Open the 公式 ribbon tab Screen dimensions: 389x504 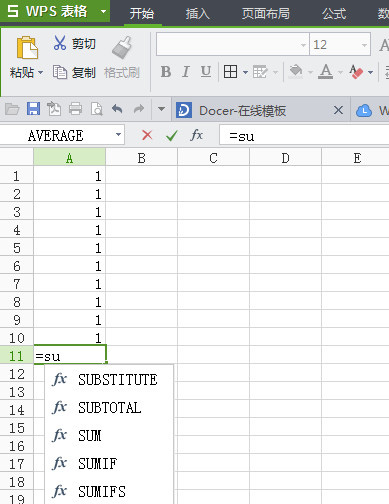click(334, 14)
